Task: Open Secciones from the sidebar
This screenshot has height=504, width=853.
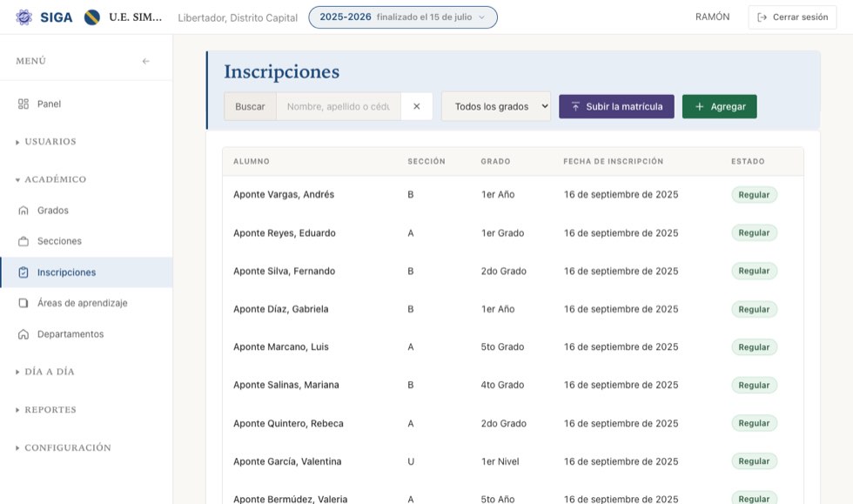Action: click(x=86, y=241)
